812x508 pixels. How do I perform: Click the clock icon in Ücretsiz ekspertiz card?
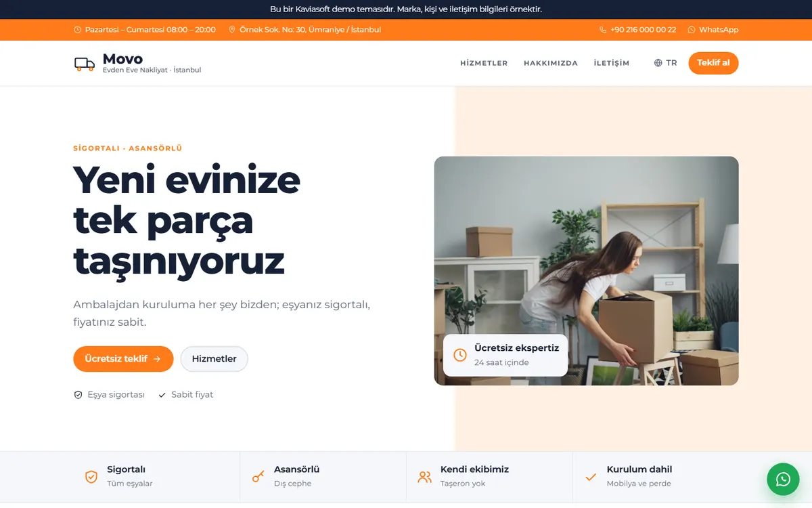click(x=460, y=355)
